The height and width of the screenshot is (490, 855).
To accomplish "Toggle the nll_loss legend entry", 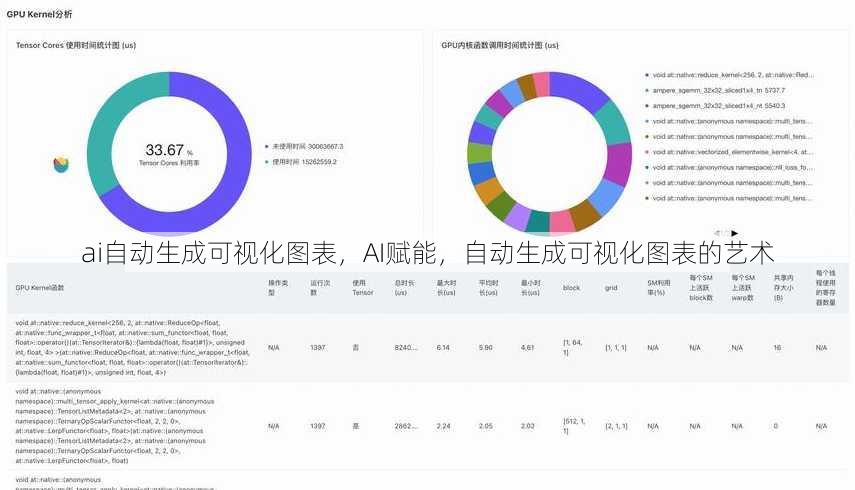I will (x=730, y=167).
